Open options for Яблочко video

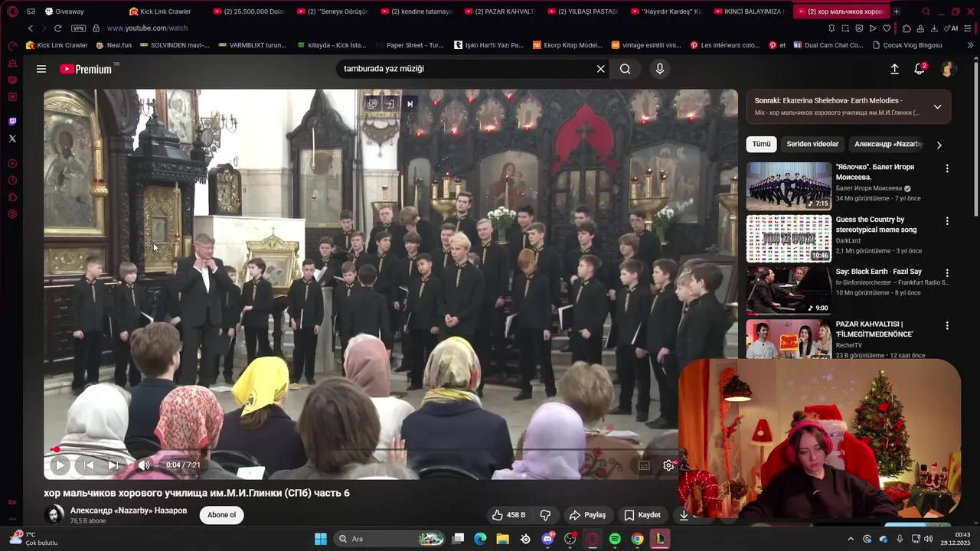[x=947, y=168]
